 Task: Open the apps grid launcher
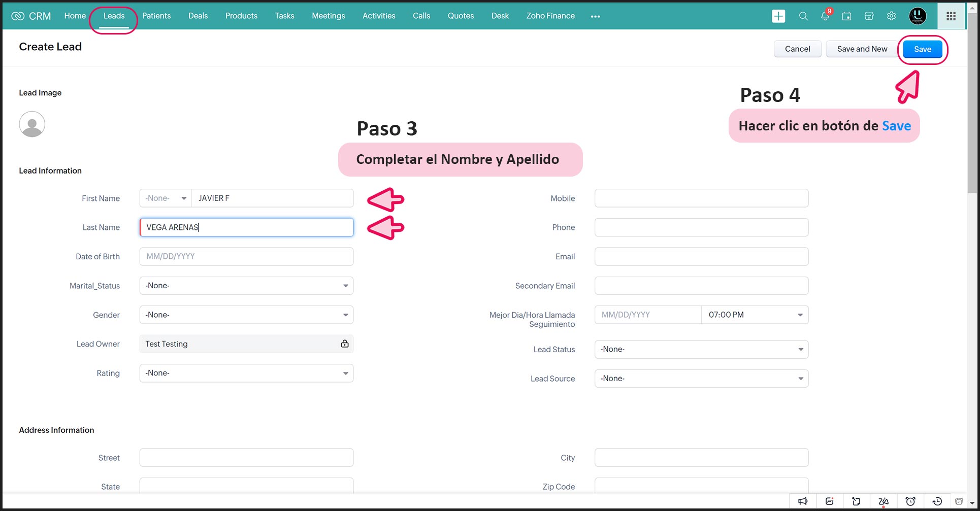click(951, 16)
